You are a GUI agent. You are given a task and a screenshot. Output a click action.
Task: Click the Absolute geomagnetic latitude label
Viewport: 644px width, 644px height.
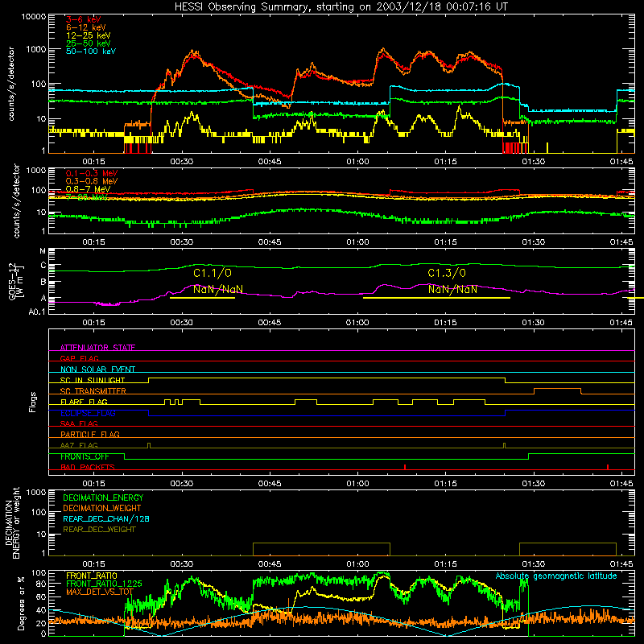pos(556,576)
